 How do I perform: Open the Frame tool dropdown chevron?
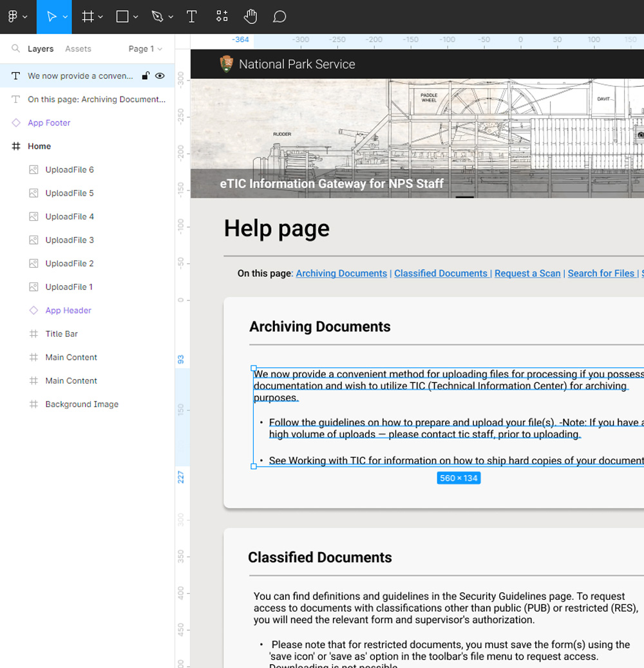(100, 17)
